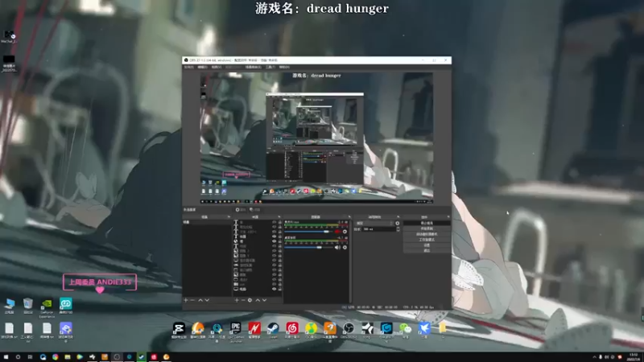Open the Windows Start menu

click(x=6, y=357)
